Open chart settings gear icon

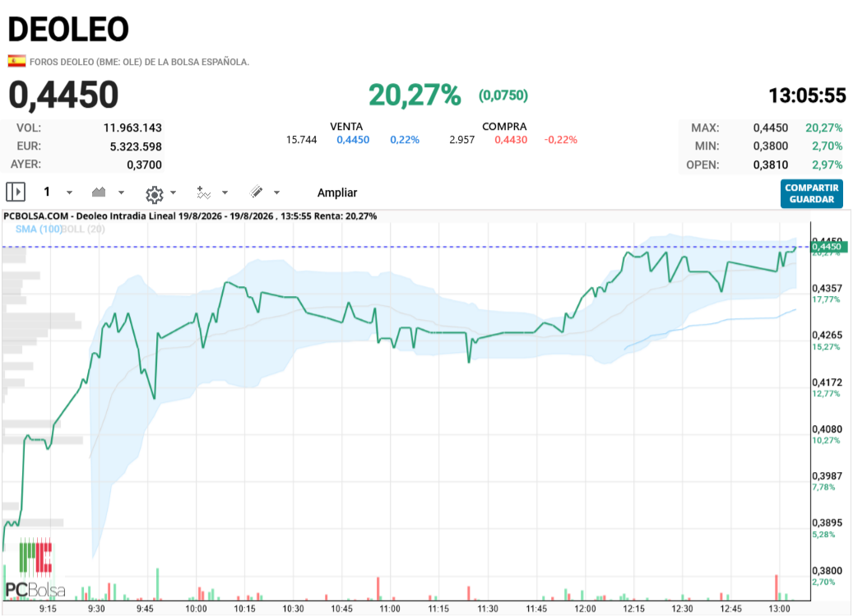coord(155,194)
